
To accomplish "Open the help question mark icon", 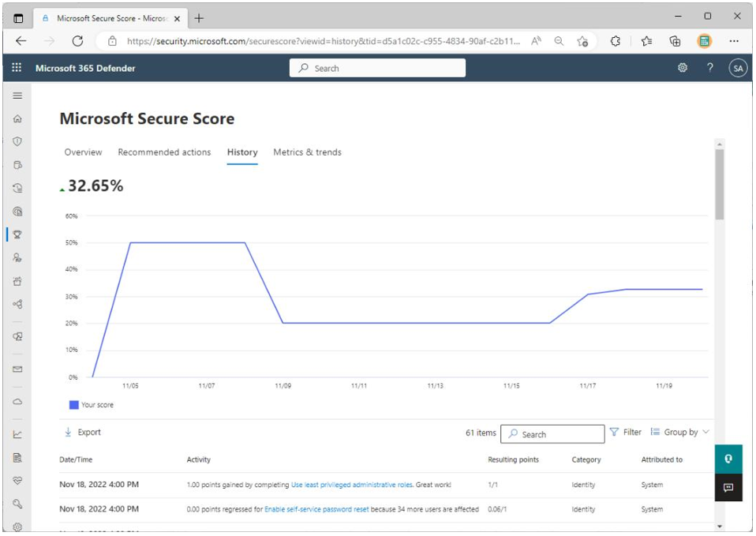I will pyautogui.click(x=709, y=68).
